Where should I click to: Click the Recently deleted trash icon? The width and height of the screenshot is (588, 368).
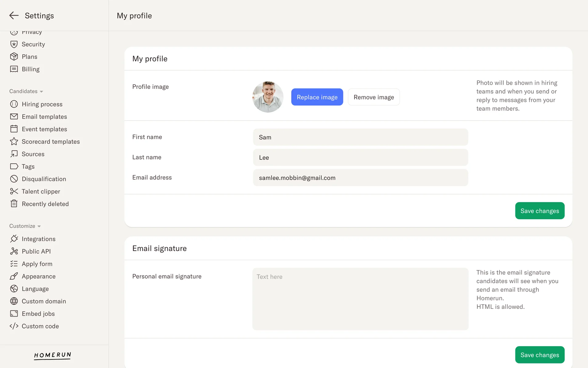tap(14, 204)
